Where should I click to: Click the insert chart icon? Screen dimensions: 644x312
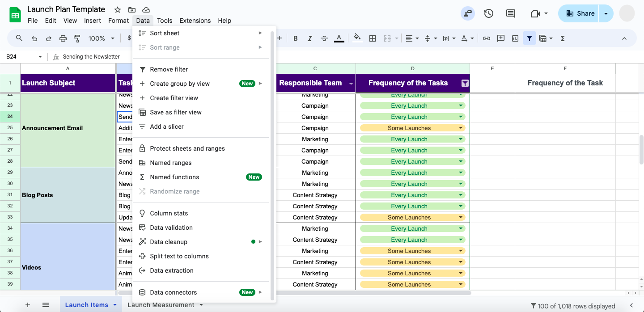pyautogui.click(x=515, y=38)
